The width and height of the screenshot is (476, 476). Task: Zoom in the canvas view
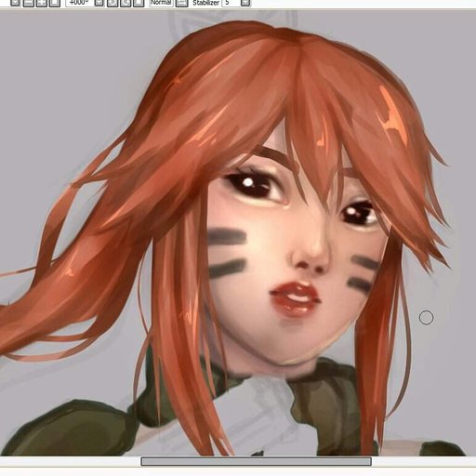42,3
